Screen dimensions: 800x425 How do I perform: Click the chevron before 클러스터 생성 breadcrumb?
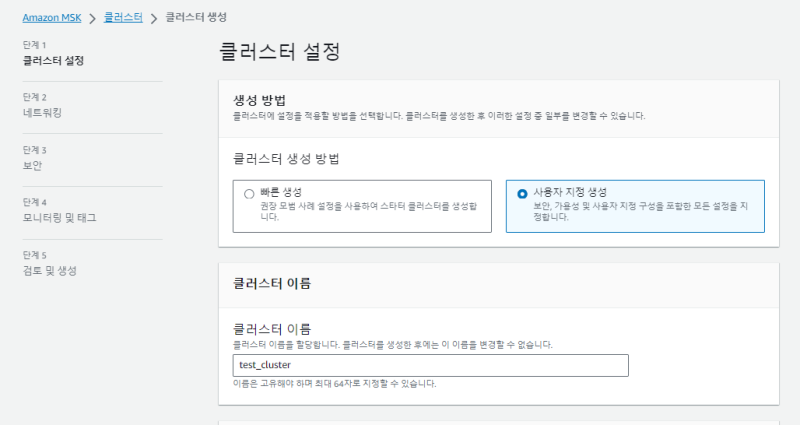coord(153,17)
